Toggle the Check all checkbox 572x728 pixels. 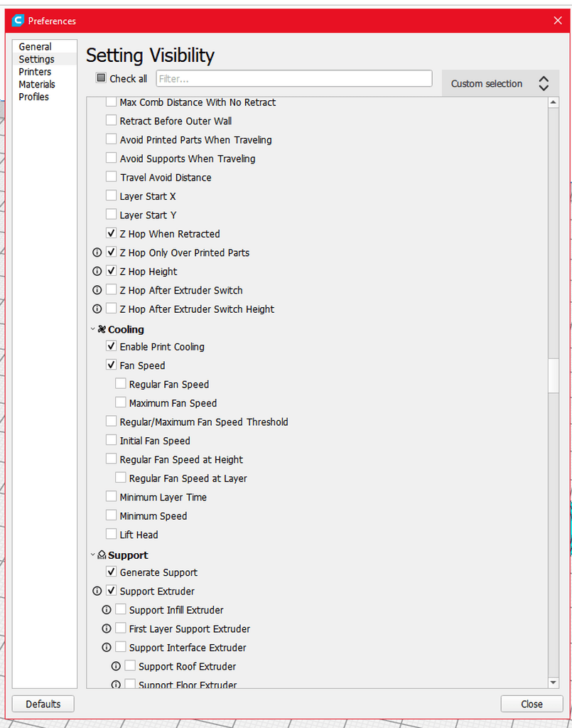pyautogui.click(x=101, y=78)
